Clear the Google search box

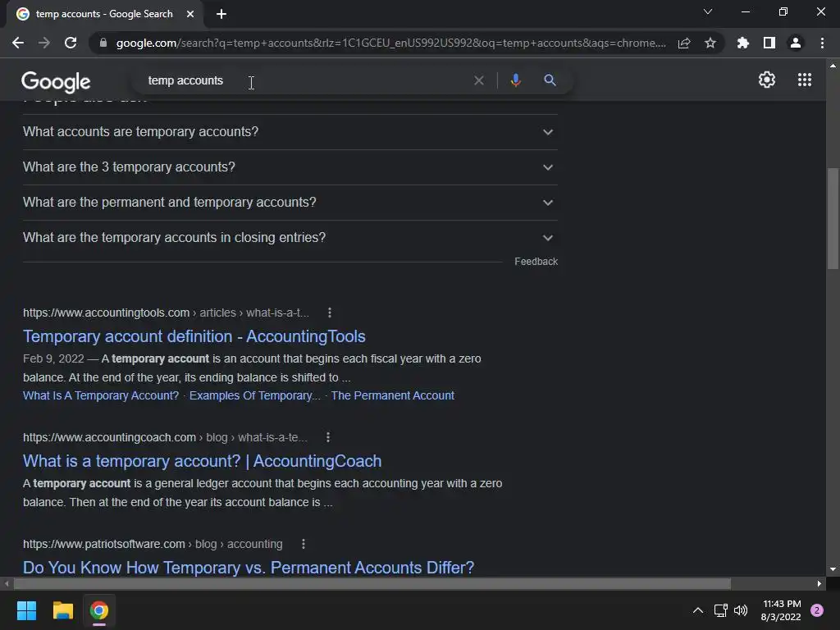pos(479,80)
